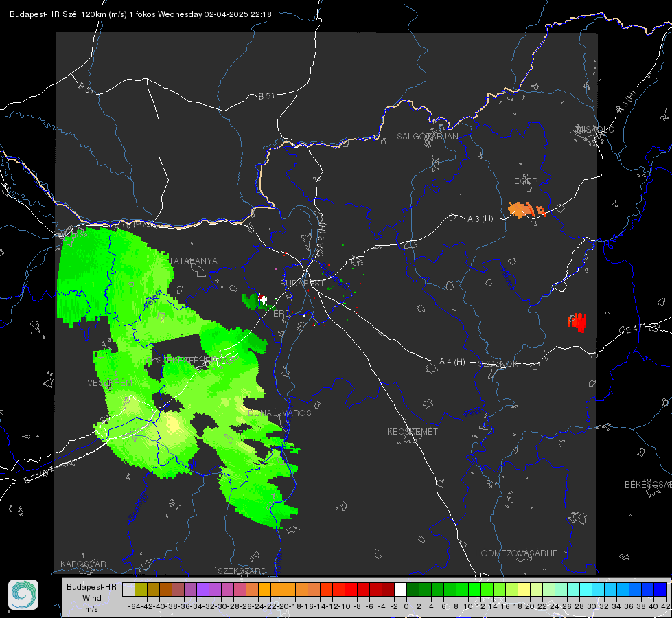
Task: Click the TATABANYA city label
Action: (x=194, y=261)
